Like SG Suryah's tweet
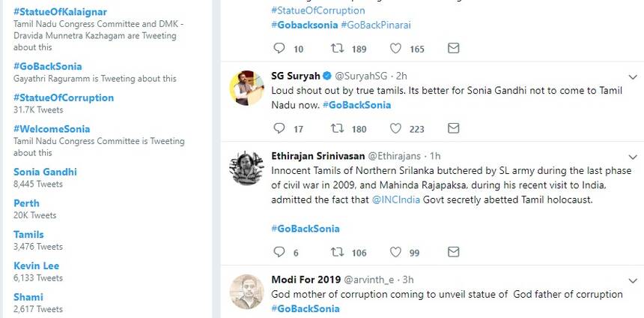 (x=395, y=128)
